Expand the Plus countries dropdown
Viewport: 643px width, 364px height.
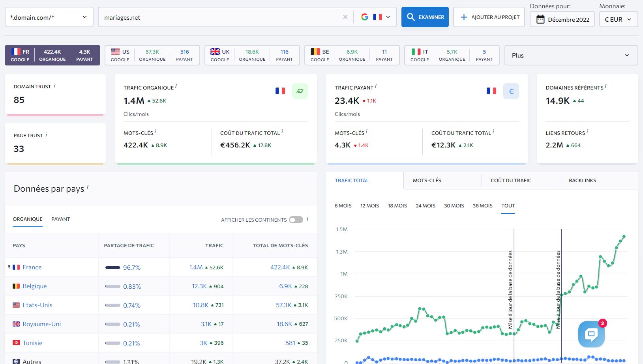tap(571, 55)
